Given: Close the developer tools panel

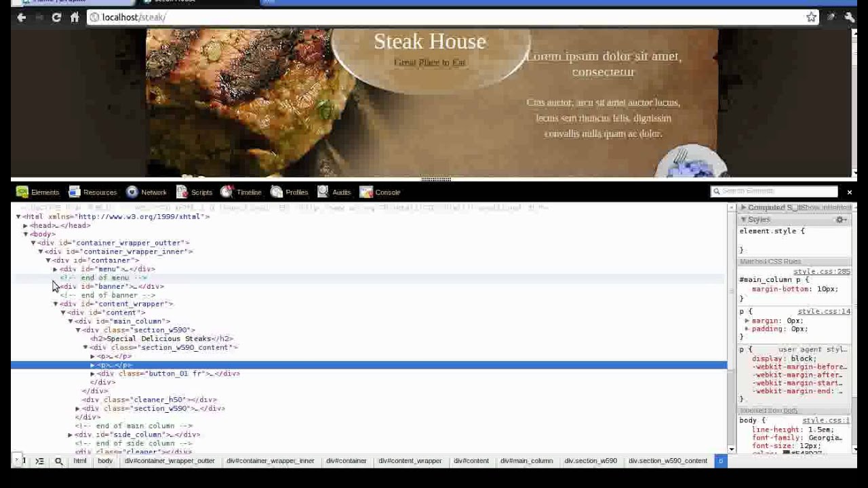Looking at the screenshot, I should [x=849, y=192].
